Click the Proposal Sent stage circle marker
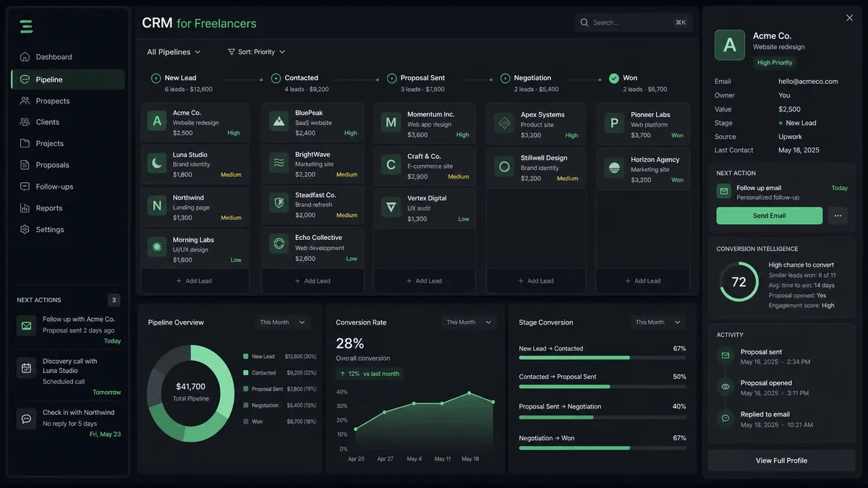This screenshot has height=488, width=868. pos(392,78)
